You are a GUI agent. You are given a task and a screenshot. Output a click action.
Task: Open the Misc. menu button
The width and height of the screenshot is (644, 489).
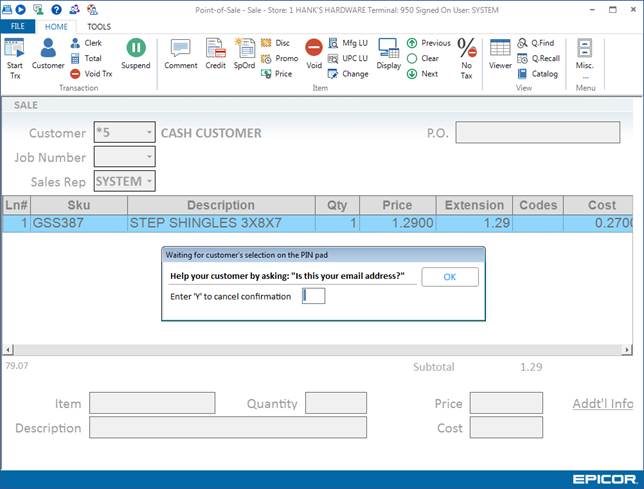click(x=585, y=54)
